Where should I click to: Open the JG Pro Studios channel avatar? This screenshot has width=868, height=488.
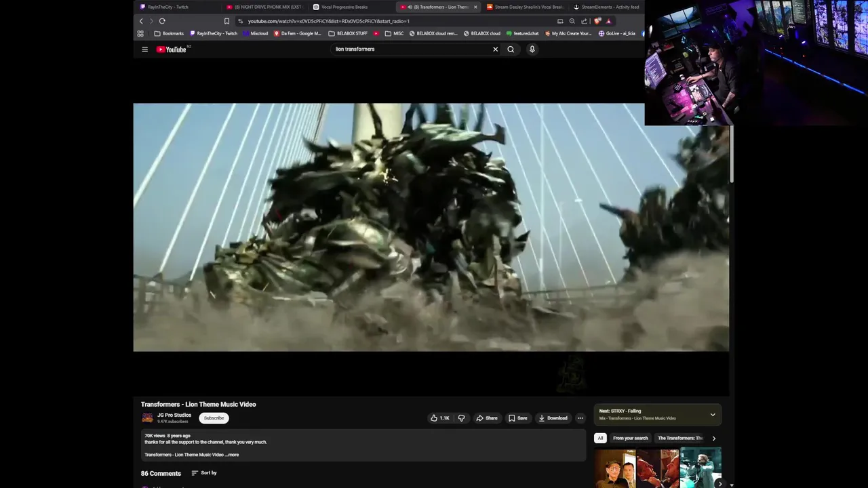point(147,418)
